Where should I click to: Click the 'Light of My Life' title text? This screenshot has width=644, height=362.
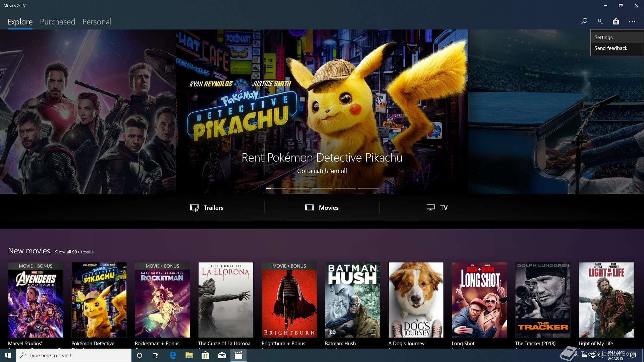pos(596,344)
